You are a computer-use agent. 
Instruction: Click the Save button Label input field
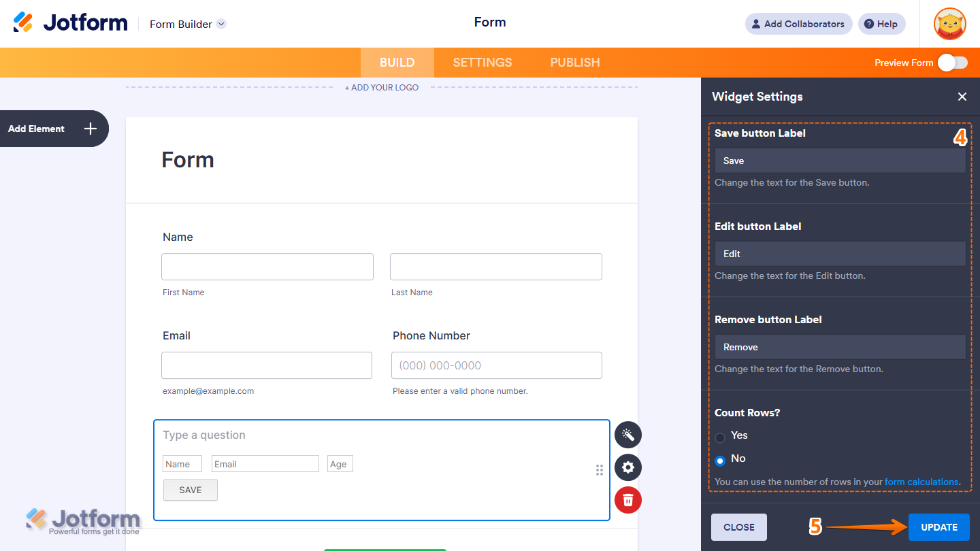pyautogui.click(x=840, y=161)
